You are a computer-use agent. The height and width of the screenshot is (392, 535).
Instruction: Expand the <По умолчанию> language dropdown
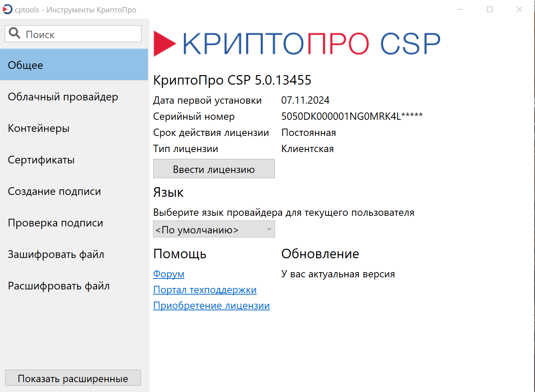click(214, 229)
